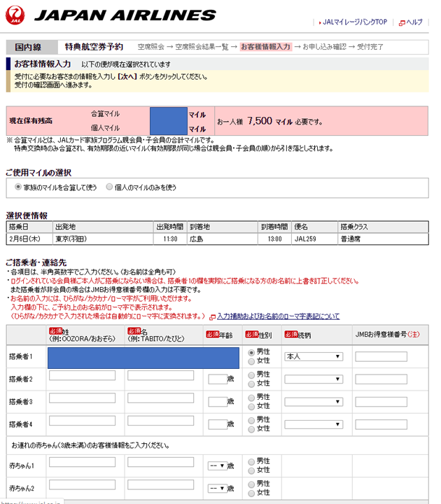441x504 pixels.
Task: Click 姓 field for 搭乗者4
Action: (83, 421)
